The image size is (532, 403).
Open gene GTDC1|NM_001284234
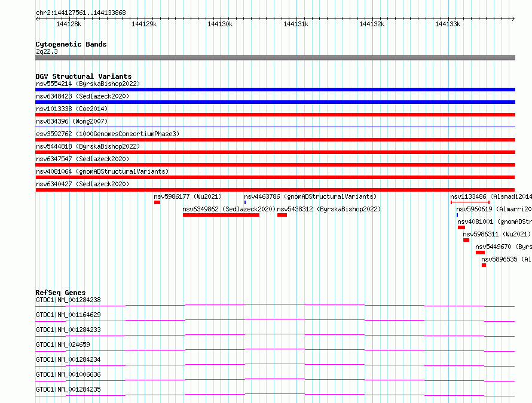(68, 359)
